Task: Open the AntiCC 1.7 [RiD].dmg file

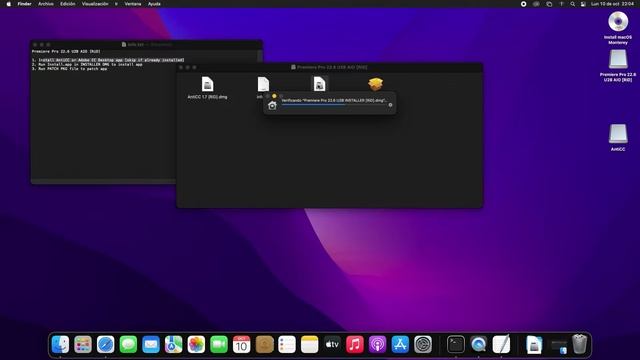Action: click(x=207, y=88)
